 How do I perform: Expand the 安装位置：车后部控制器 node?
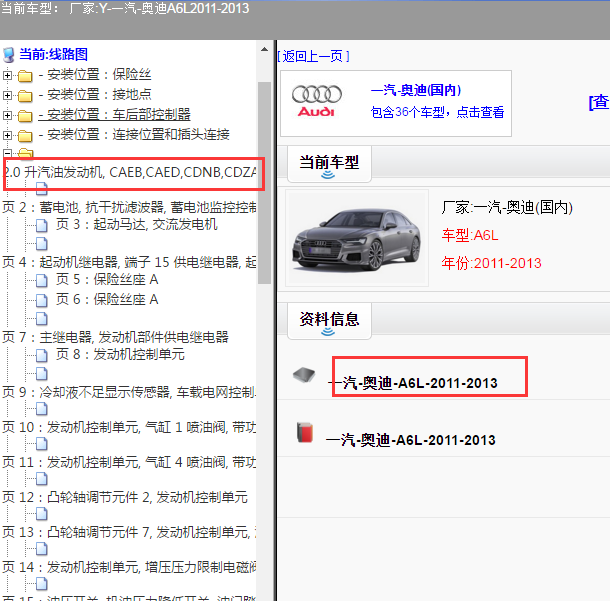click(7, 115)
